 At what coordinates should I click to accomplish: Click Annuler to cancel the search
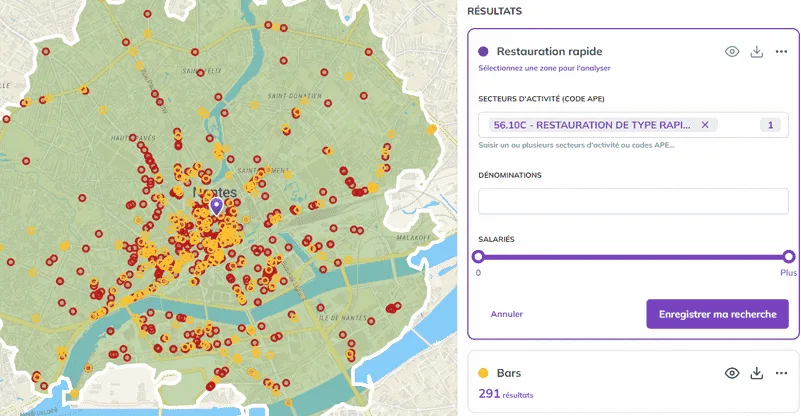(x=507, y=314)
